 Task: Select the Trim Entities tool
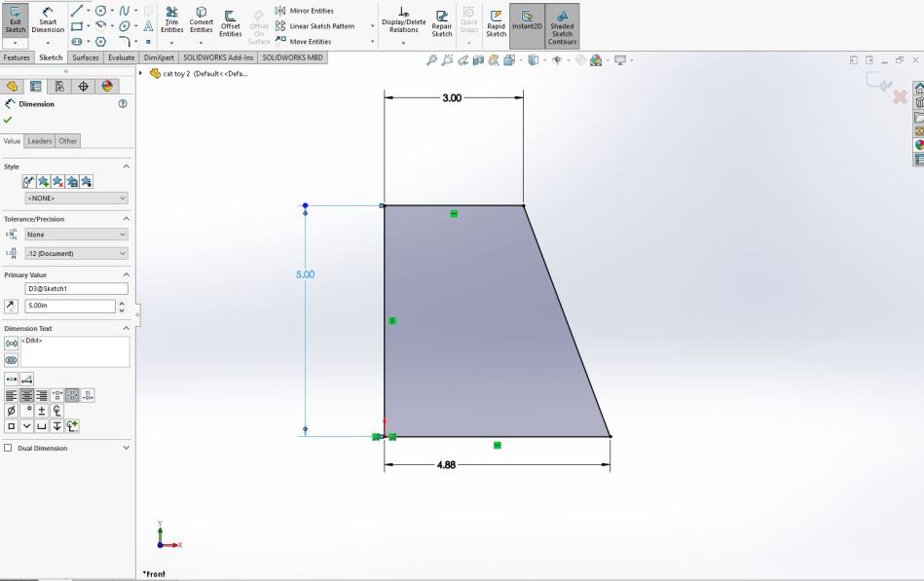(171, 20)
